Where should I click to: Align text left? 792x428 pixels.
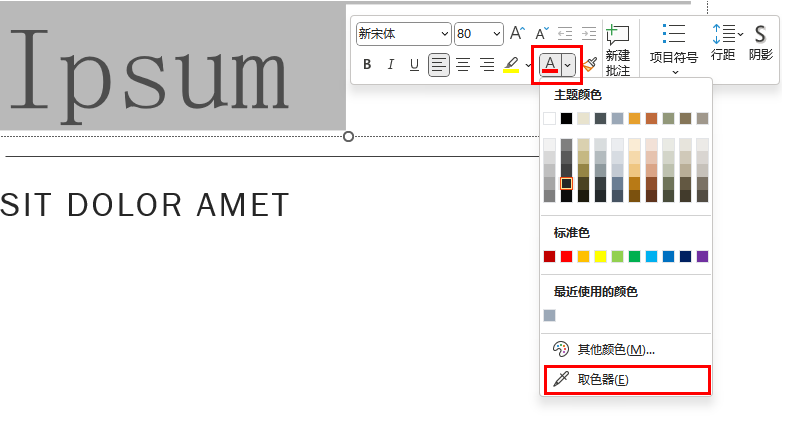438,65
